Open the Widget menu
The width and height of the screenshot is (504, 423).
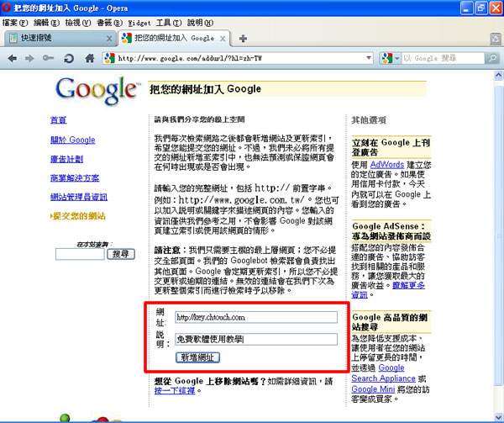139,23
